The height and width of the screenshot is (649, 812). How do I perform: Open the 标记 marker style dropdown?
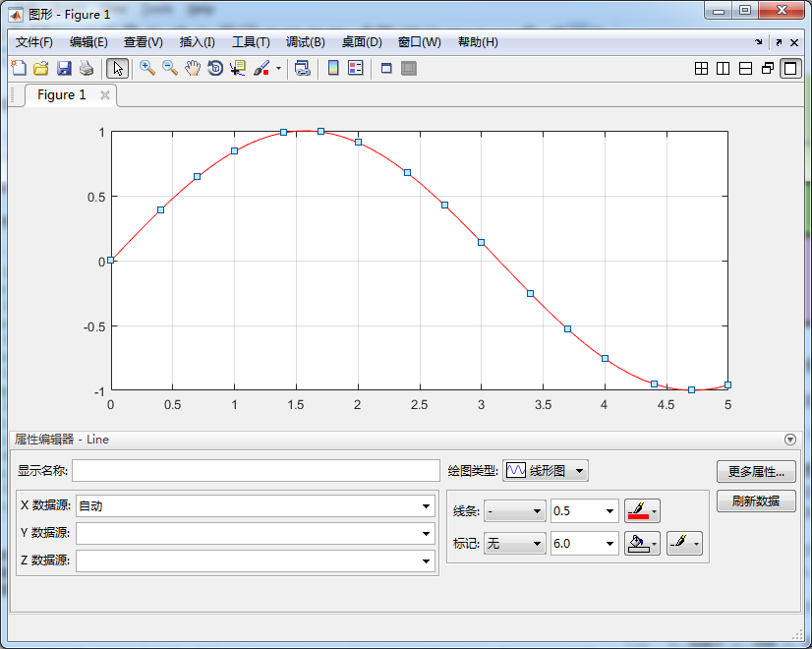coord(515,544)
